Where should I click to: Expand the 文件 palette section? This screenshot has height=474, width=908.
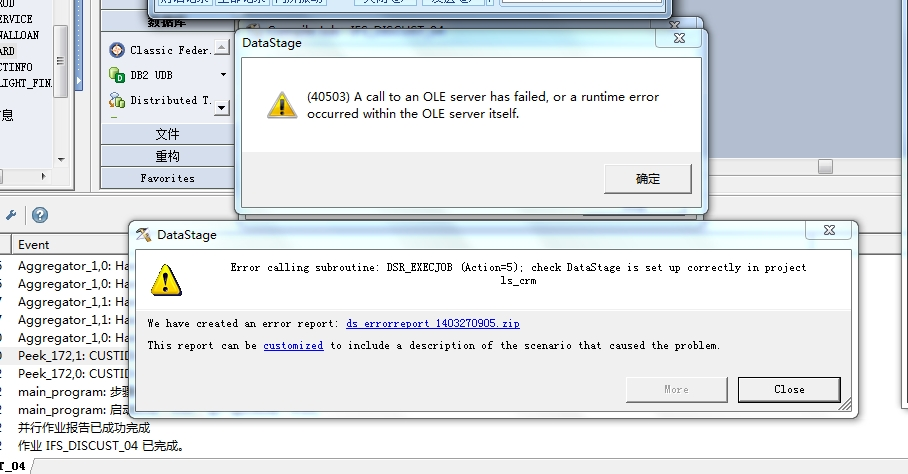(x=167, y=134)
